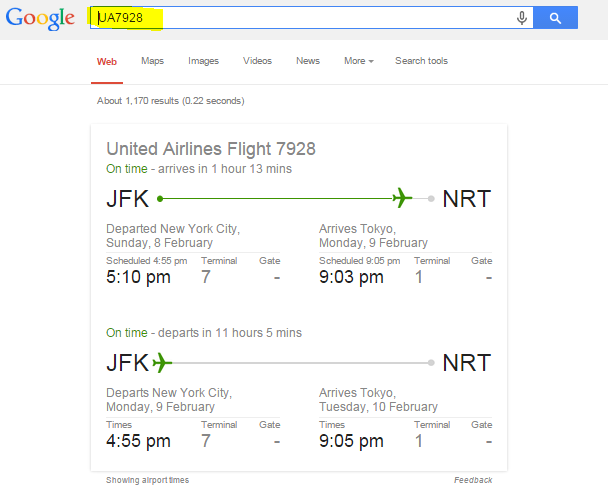The width and height of the screenshot is (608, 493).
Task: Click into the UA7928 search box
Action: tap(300, 18)
